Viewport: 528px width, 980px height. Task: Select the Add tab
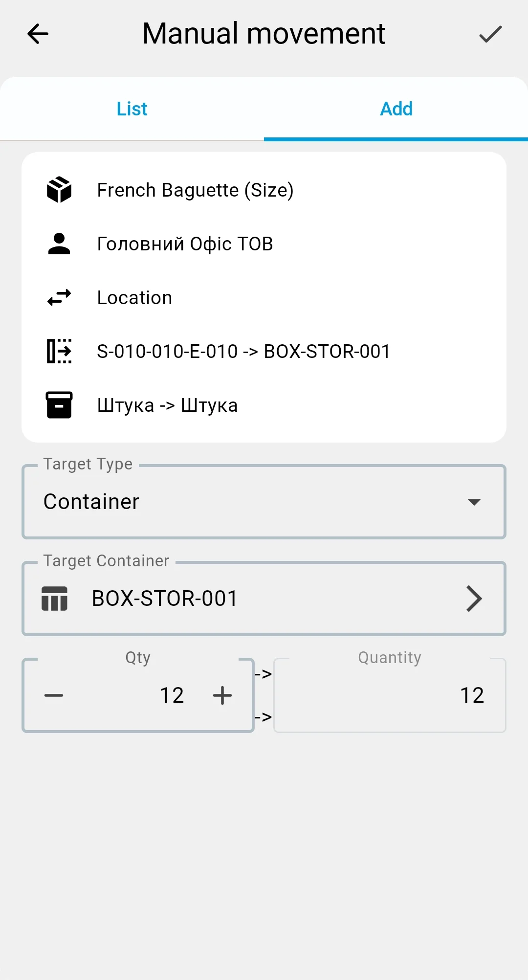point(396,109)
